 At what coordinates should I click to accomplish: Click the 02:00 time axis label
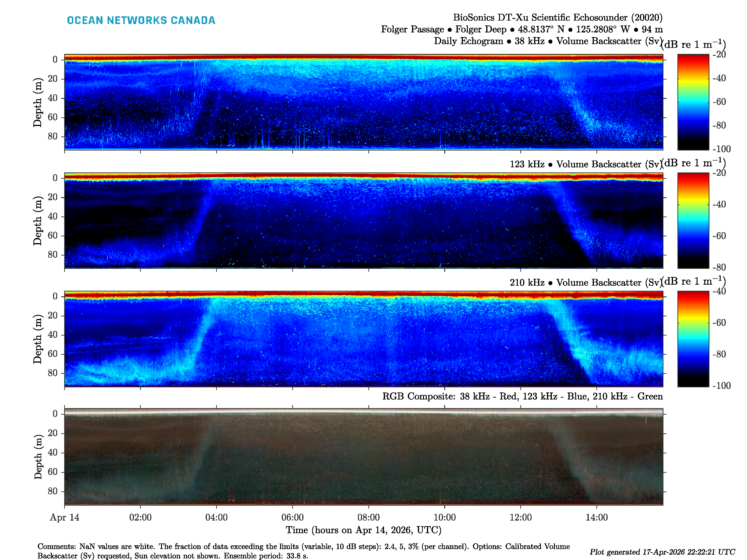click(140, 517)
